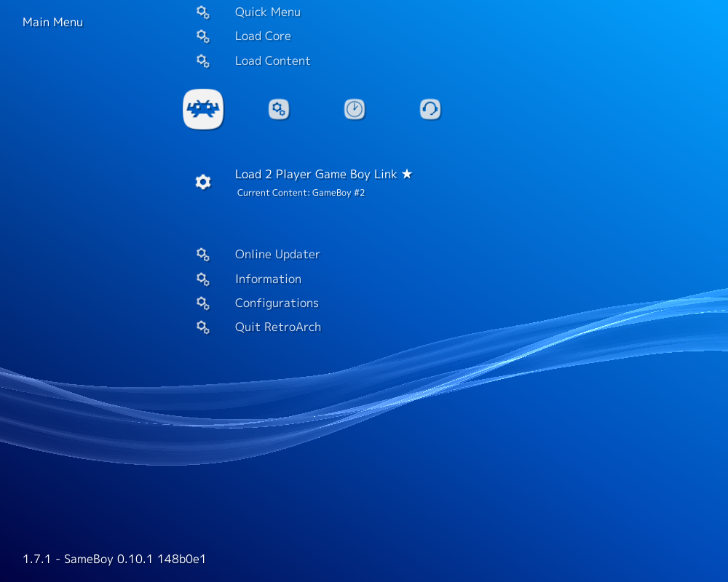Image resolution: width=728 pixels, height=582 pixels.
Task: Click the gear icon beside Quick Menu
Action: 203,12
